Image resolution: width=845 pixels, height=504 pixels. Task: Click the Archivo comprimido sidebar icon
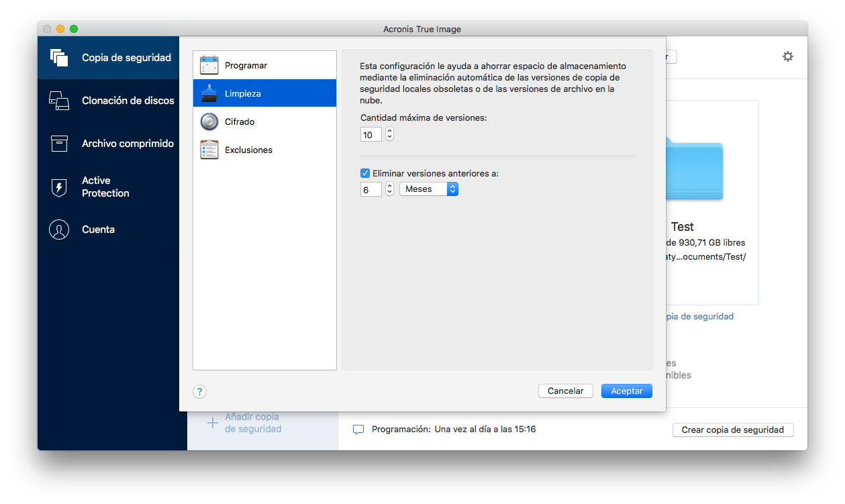pos(59,143)
